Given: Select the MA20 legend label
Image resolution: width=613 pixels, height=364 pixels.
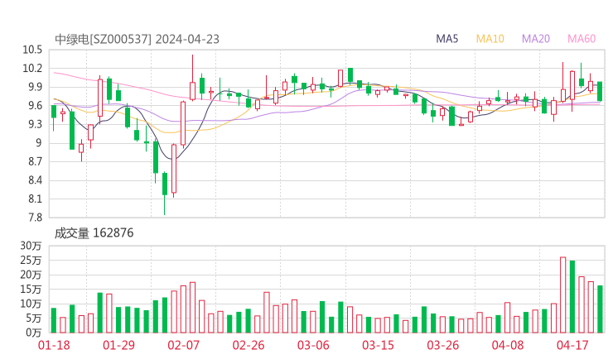Looking at the screenshot, I should pyautogui.click(x=536, y=39).
